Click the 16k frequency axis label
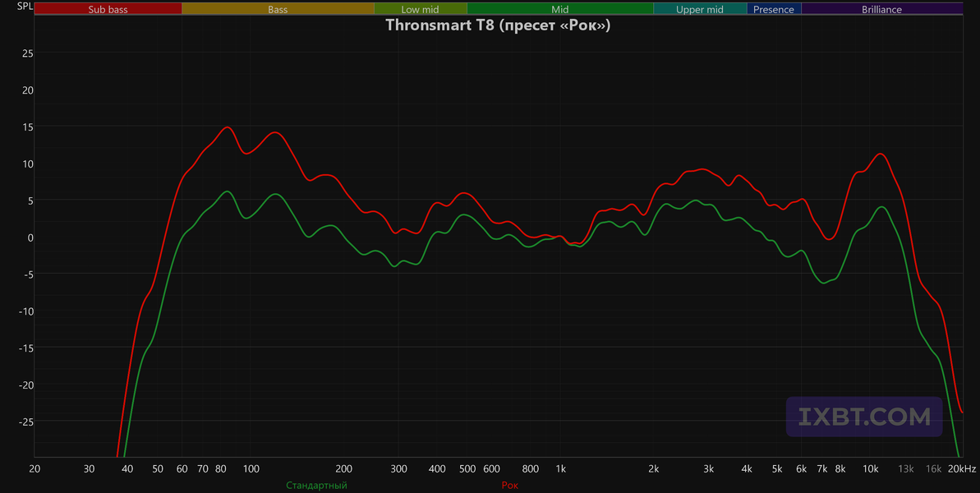The height and width of the screenshot is (493, 980). [934, 468]
